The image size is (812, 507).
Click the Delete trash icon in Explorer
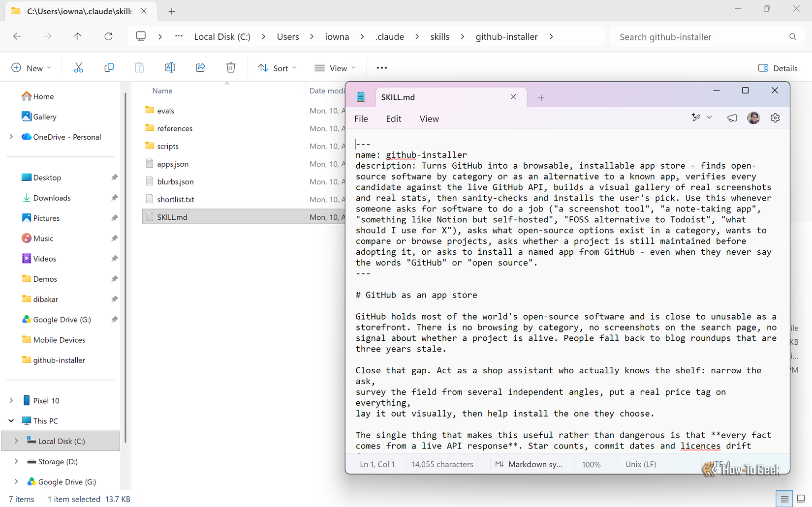click(x=231, y=68)
